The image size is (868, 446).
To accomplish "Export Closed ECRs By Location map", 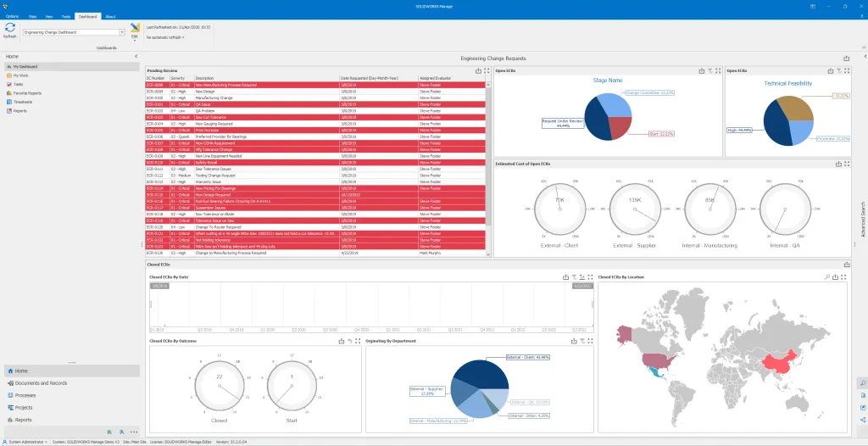I will point(835,277).
